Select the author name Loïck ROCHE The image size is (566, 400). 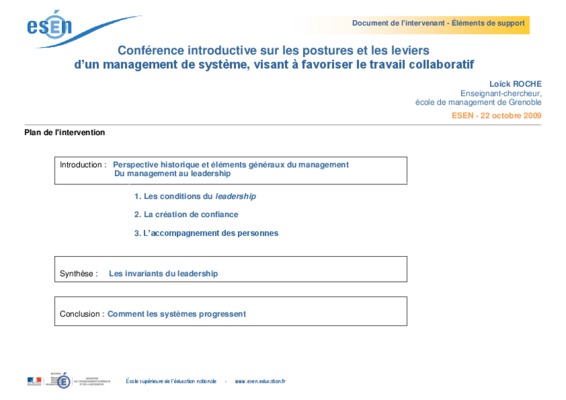click(515, 84)
